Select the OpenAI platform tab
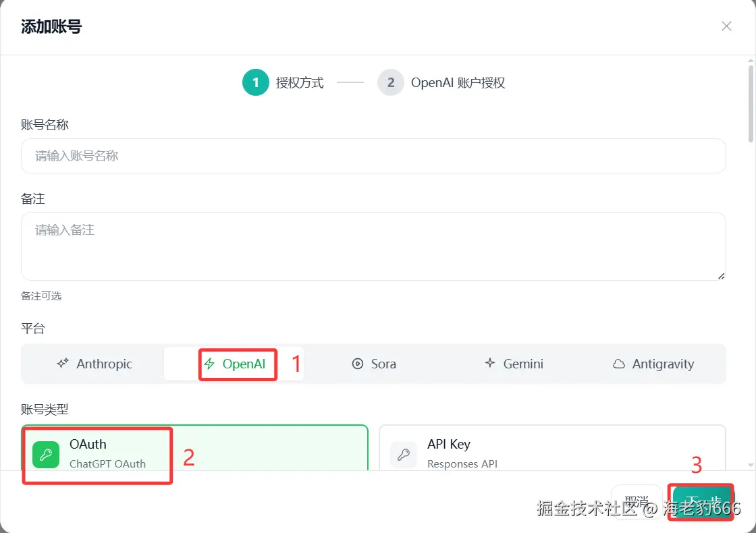756x533 pixels. [x=234, y=364]
